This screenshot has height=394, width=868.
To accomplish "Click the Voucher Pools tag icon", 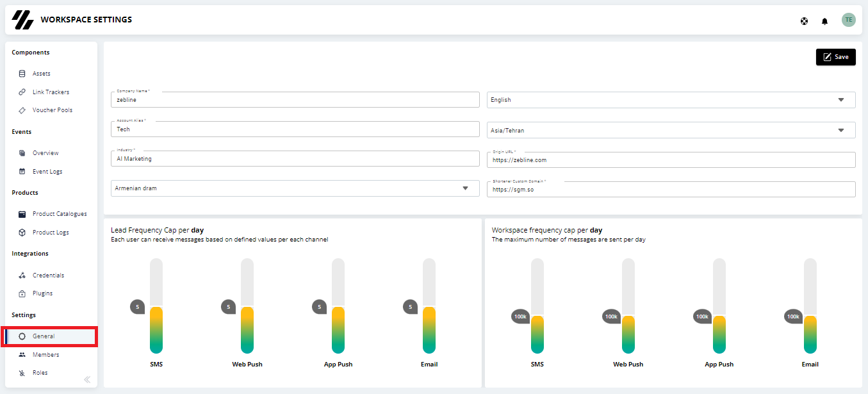I will (22, 110).
